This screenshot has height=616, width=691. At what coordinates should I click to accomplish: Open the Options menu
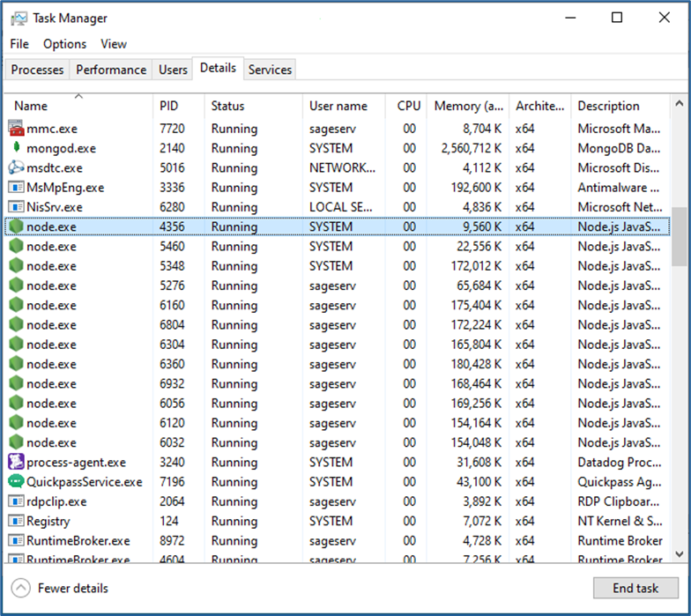coord(64,44)
